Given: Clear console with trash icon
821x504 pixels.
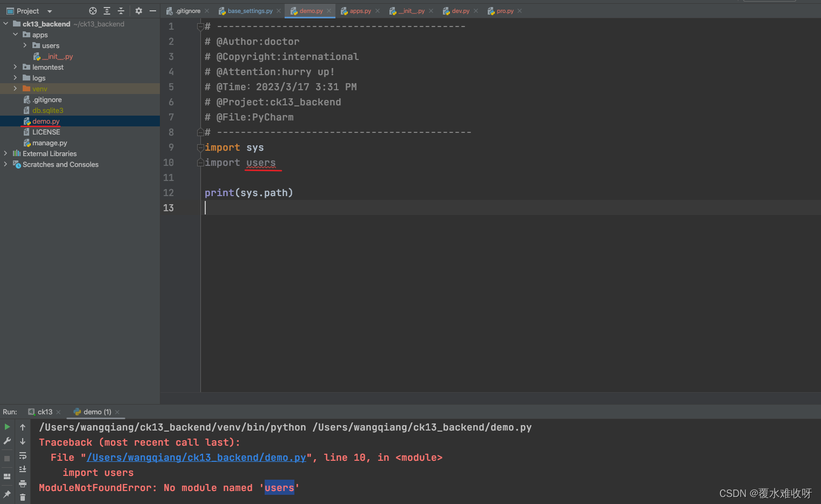Looking at the screenshot, I should 23,497.
